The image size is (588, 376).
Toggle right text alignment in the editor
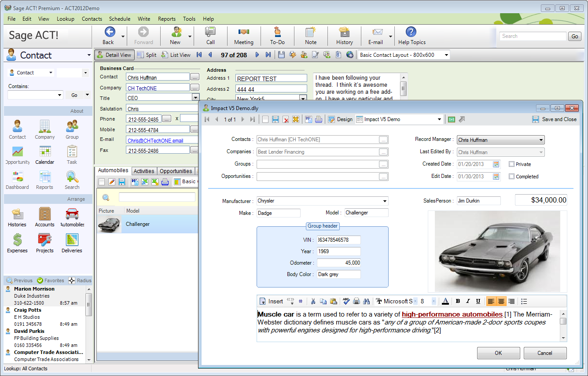[x=511, y=301]
